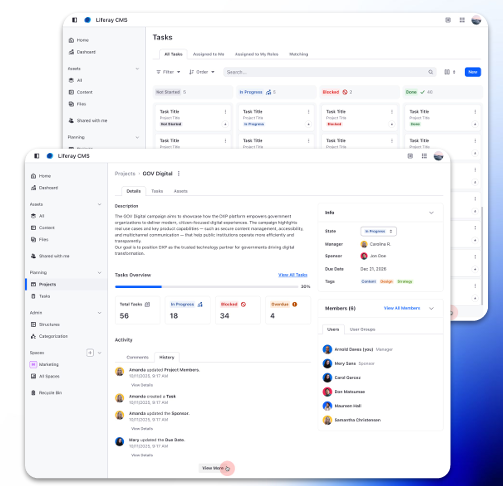Open the user avatar in the Tasks window
This screenshot has width=503, height=486.
tap(476, 20)
